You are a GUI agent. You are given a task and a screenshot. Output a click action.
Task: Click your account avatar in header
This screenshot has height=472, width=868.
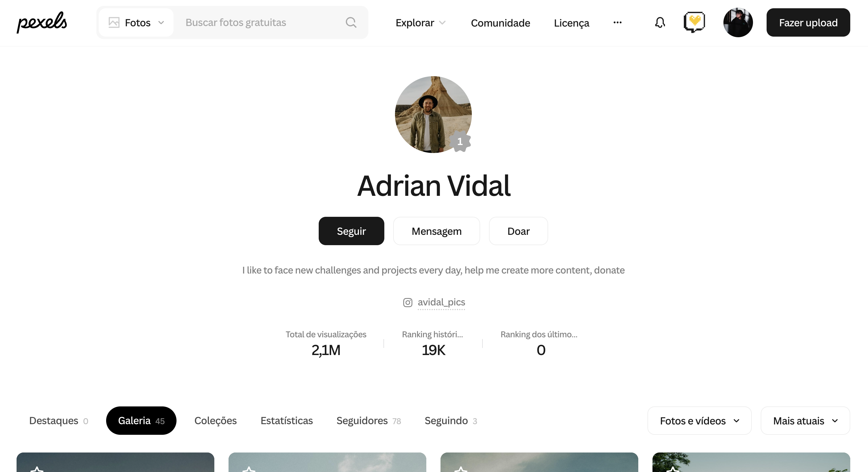[738, 22]
